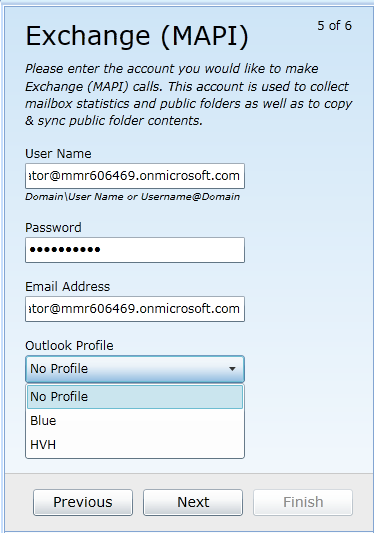This screenshot has width=374, height=533.
Task: Click the 'Domain\User Name or Username@Domain' hint
Action: (133, 197)
